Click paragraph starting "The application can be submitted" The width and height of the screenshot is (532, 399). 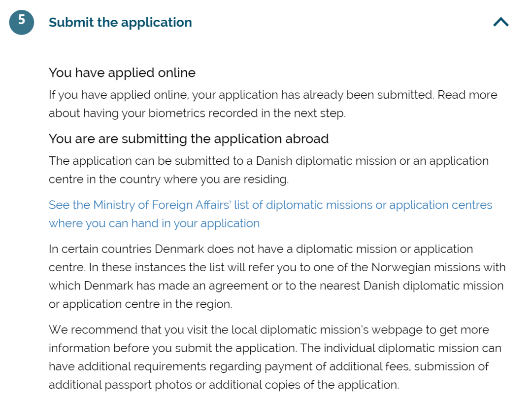pyautogui.click(x=268, y=161)
